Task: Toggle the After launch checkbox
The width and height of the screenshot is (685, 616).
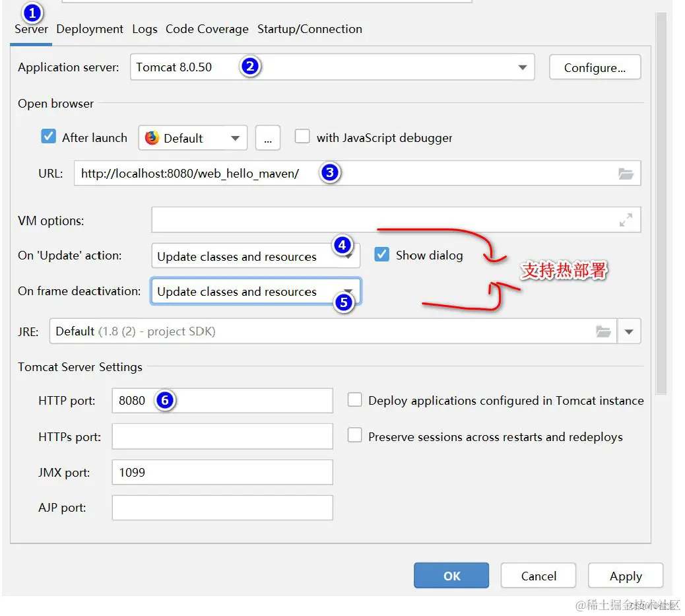Action: (48, 137)
